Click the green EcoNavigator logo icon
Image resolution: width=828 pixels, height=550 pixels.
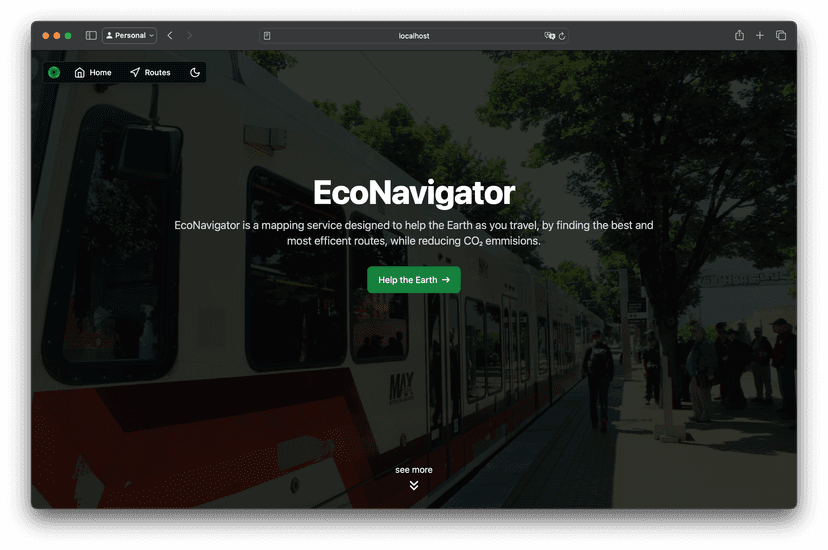click(54, 72)
